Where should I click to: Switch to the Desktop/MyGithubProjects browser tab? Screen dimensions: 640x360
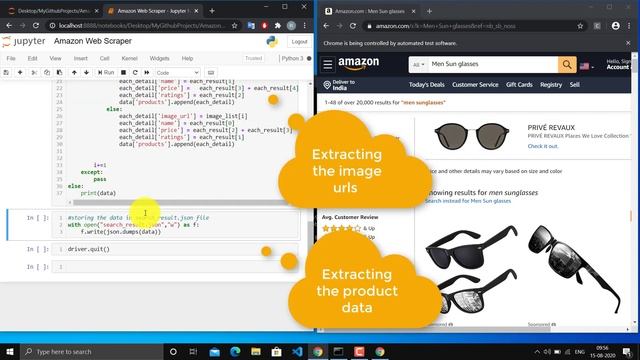tap(53, 11)
